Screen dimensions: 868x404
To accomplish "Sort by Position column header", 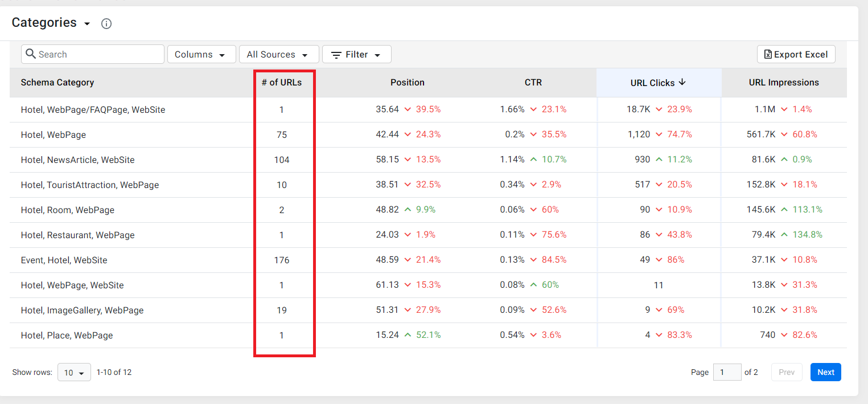I will (408, 83).
